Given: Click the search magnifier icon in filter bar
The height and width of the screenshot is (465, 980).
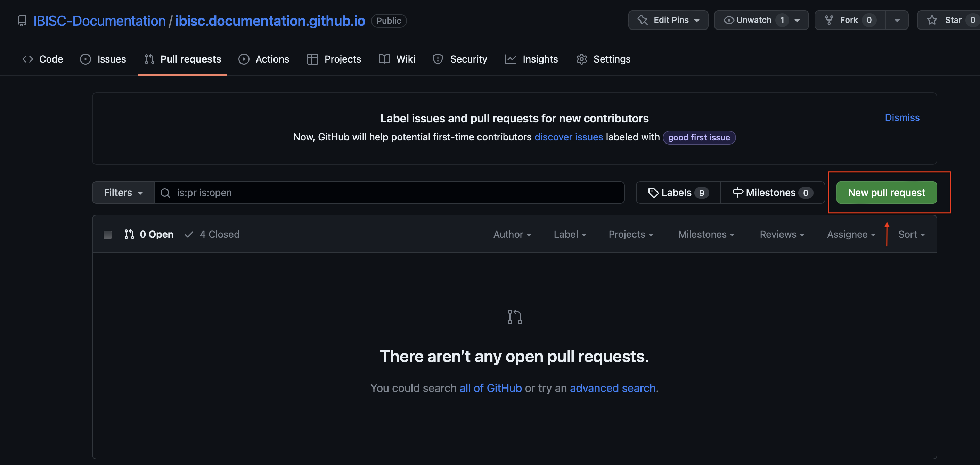Looking at the screenshot, I should [x=165, y=193].
